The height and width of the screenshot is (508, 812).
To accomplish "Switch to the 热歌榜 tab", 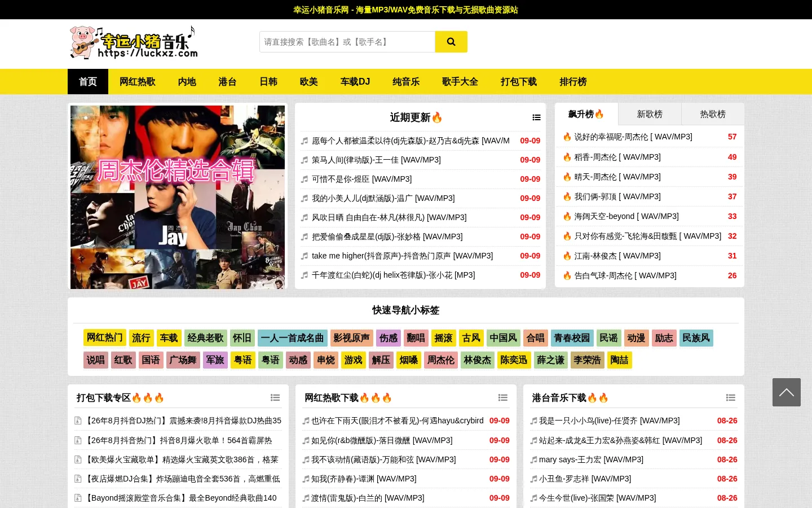I will 713,114.
